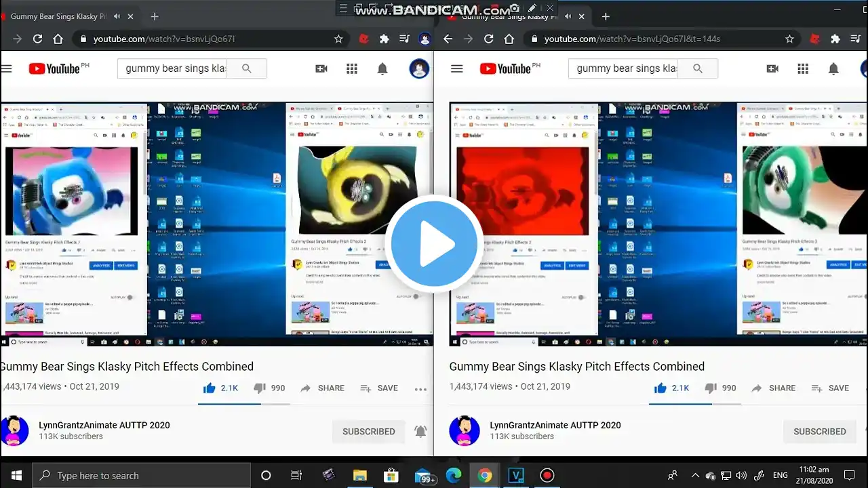The image size is (868, 488).
Task: View site info lock in left Chrome address bar
Action: click(83, 39)
